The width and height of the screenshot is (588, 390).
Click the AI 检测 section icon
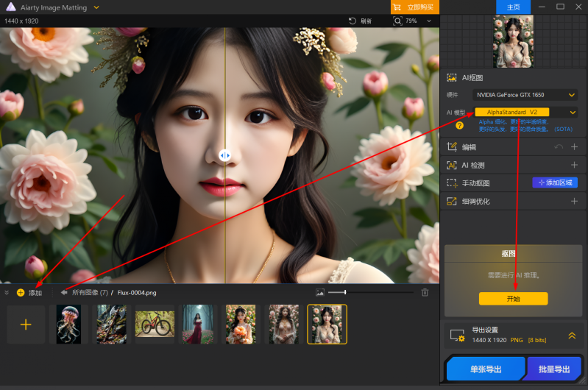click(452, 165)
